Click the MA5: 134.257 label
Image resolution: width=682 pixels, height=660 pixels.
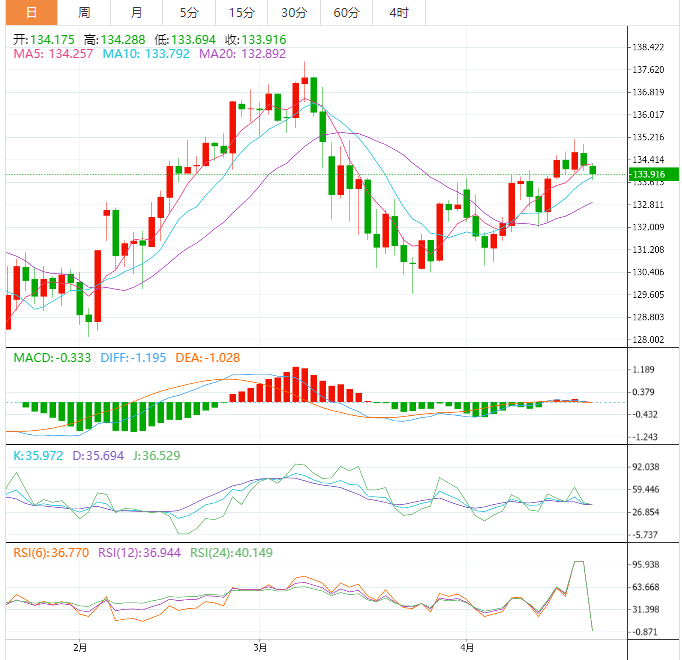[53, 54]
